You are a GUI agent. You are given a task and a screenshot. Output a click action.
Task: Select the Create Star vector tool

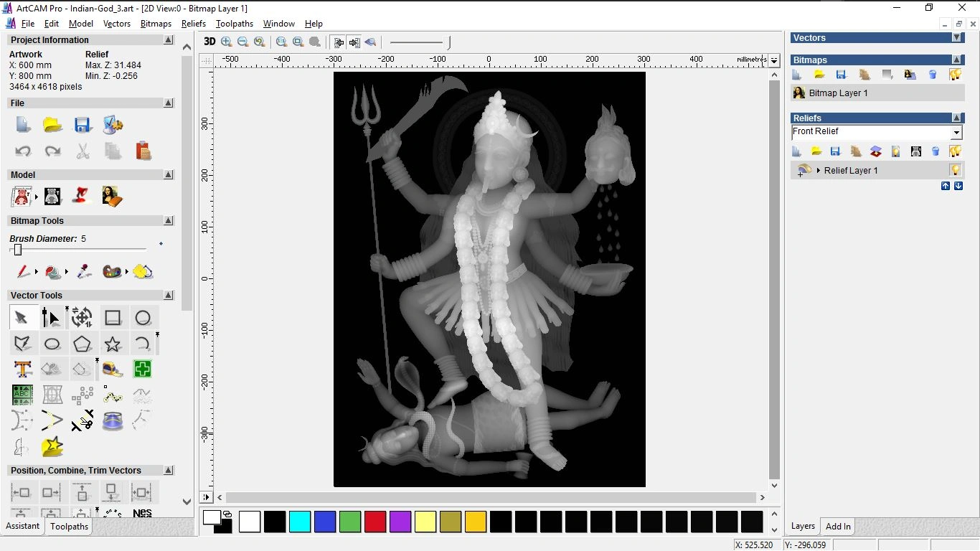point(113,344)
